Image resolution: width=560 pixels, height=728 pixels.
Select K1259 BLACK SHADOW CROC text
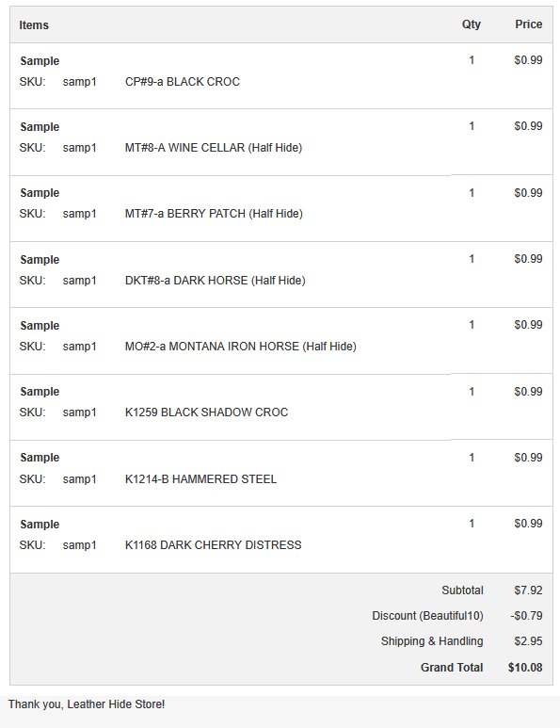(x=206, y=413)
